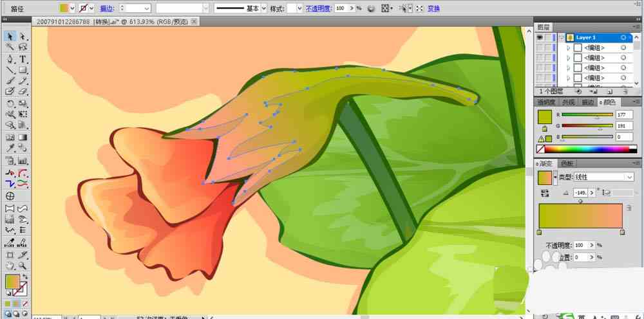Click target circle of Layer 1
644x319 pixels.
(x=623, y=37)
